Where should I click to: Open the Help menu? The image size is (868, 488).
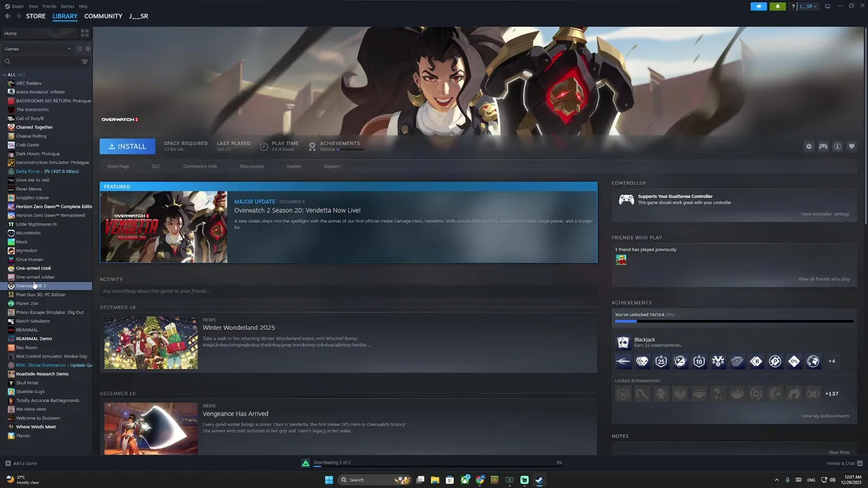click(x=83, y=6)
